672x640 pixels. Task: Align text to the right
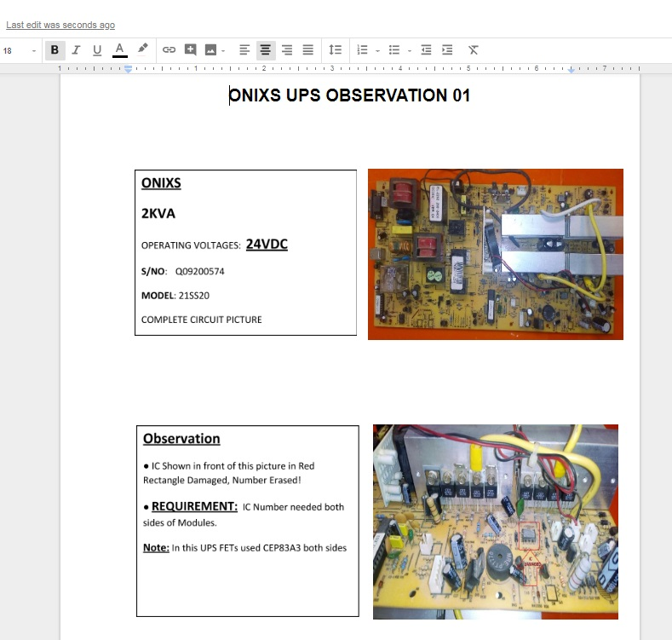click(x=287, y=50)
